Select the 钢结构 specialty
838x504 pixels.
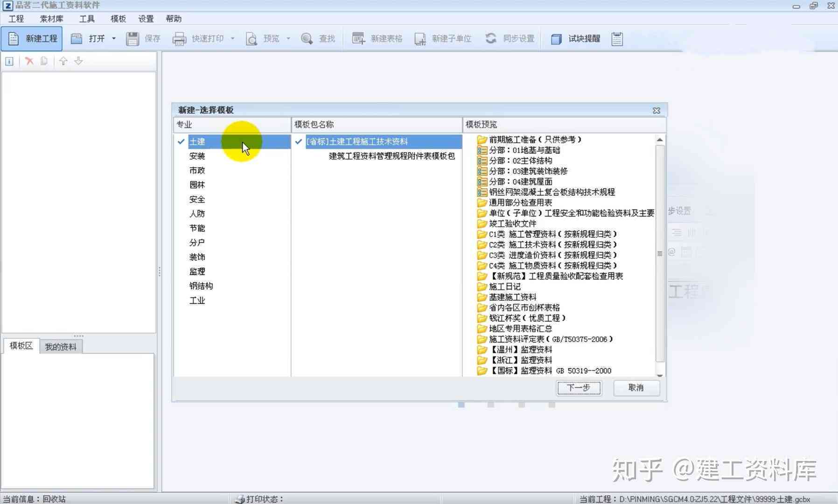click(201, 286)
